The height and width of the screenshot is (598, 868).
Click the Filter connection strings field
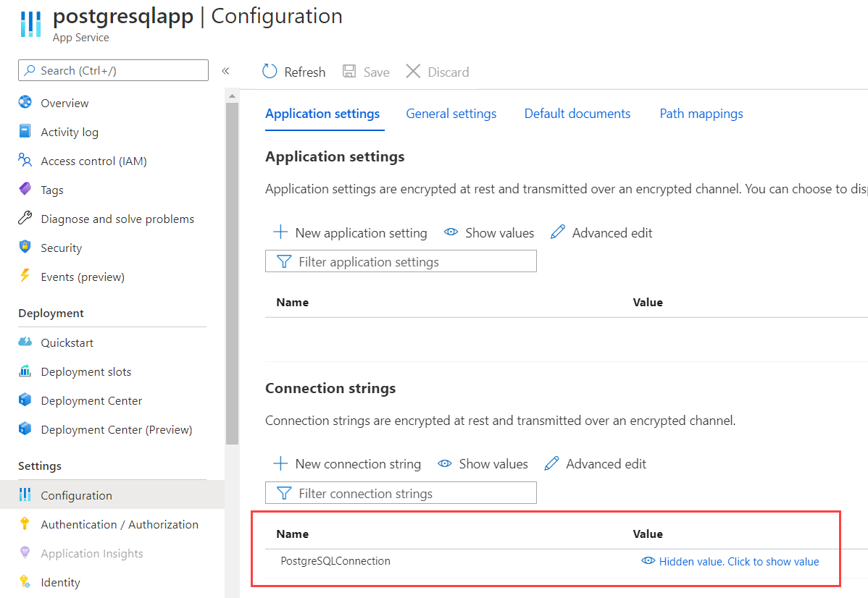401,493
